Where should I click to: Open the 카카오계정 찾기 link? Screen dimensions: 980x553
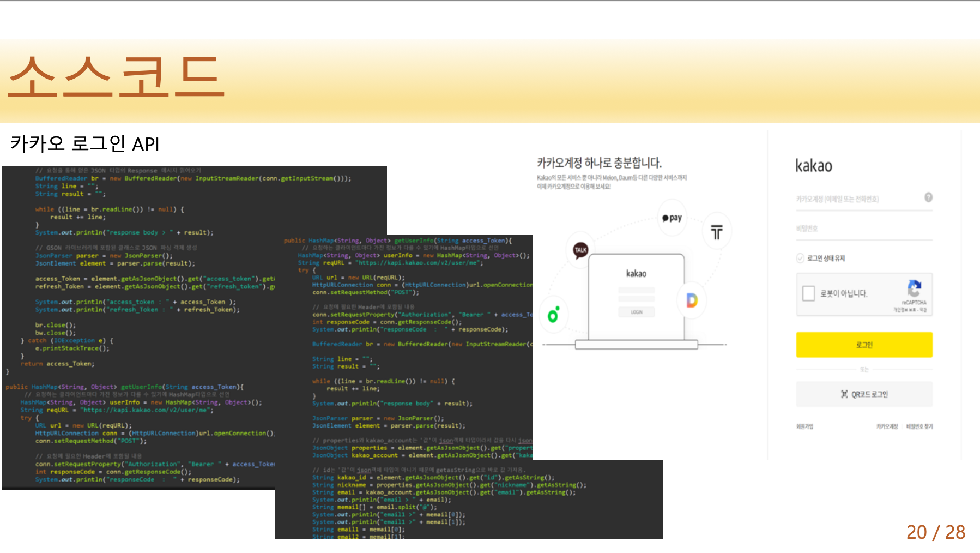click(887, 426)
